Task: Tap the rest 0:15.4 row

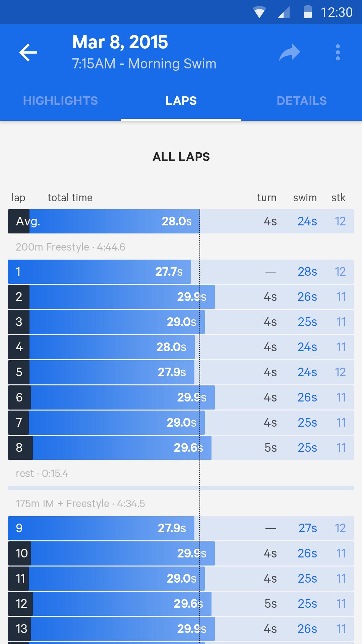Action: (42, 474)
